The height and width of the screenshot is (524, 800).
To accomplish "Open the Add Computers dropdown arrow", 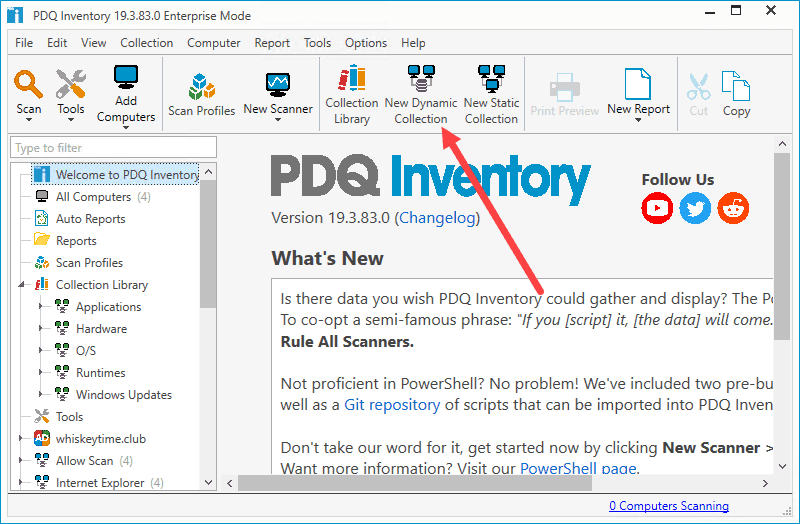I will tap(126, 127).
